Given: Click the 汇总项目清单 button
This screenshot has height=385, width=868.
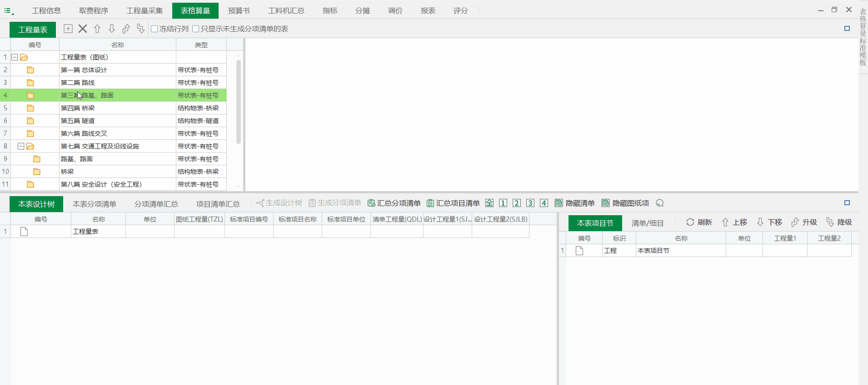Looking at the screenshot, I should pyautogui.click(x=453, y=203).
